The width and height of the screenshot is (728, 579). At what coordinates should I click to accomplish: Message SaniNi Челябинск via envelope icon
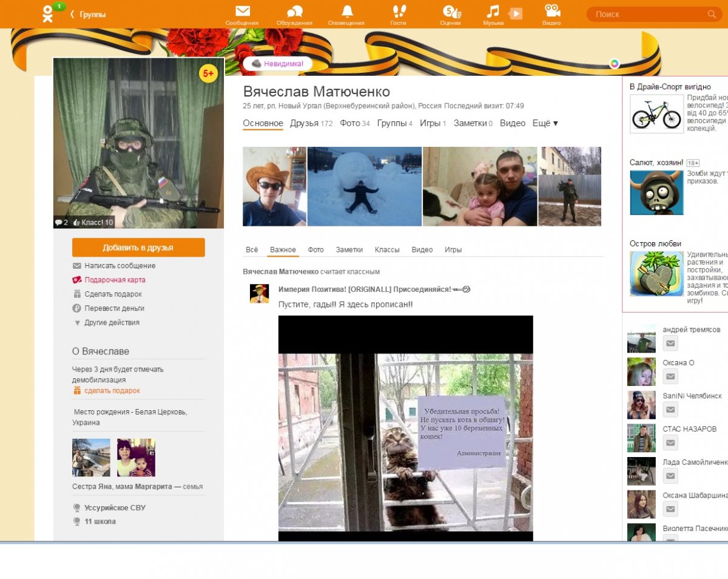[670, 410]
